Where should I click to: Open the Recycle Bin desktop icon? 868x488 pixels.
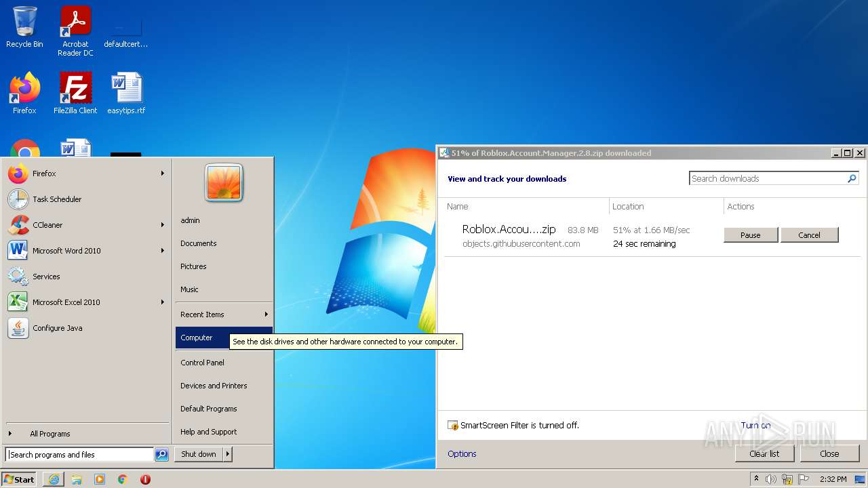click(24, 27)
